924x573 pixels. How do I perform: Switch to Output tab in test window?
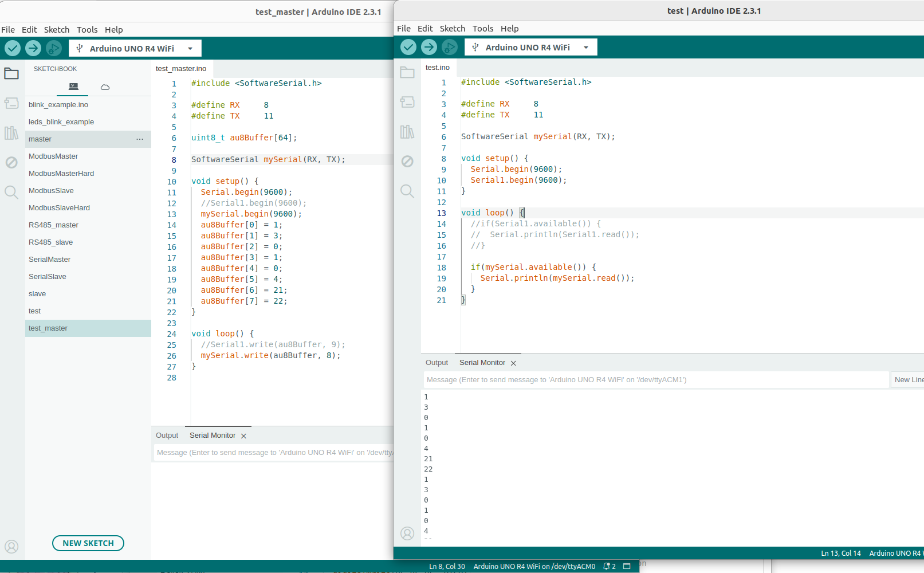click(x=437, y=363)
